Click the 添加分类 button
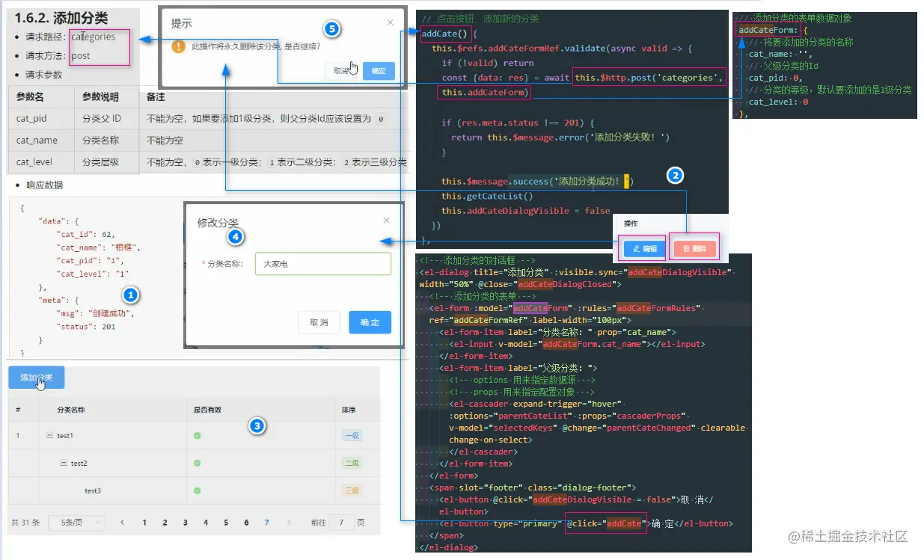The height and width of the screenshot is (560, 924). pyautogui.click(x=36, y=378)
